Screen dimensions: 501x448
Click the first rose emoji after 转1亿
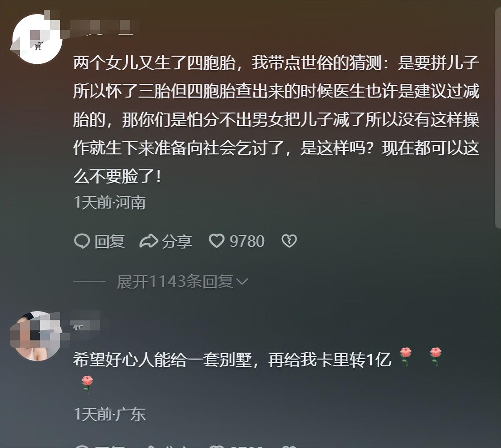pyautogui.click(x=406, y=357)
